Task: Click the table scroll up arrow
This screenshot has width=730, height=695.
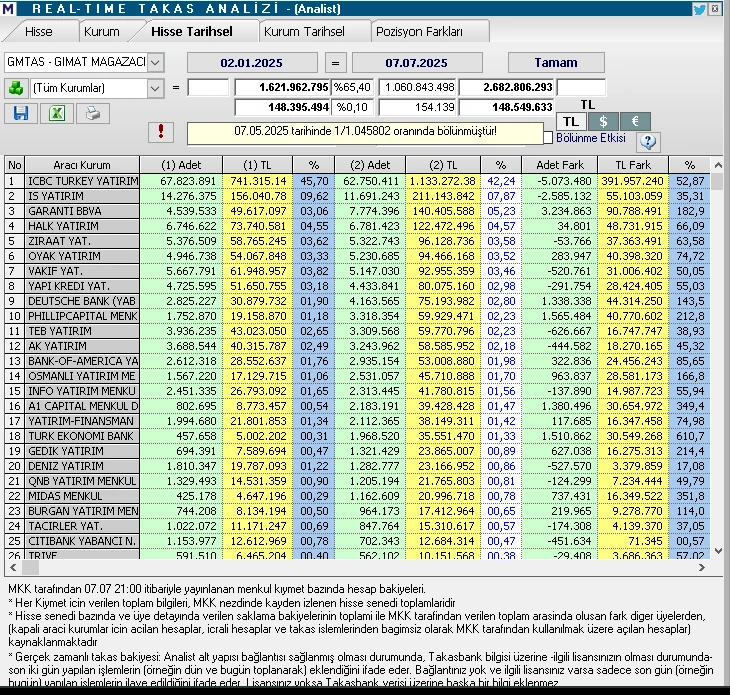Action: [x=717, y=165]
